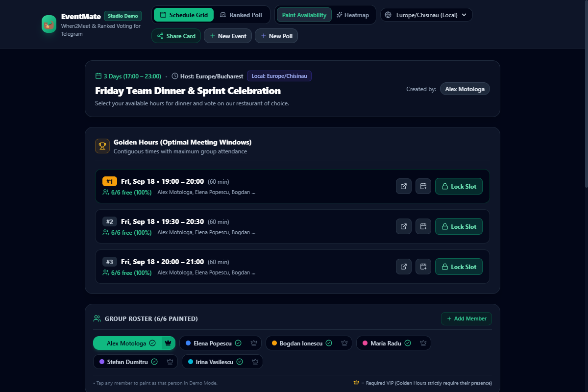
Task: Click Irina Vasilescu's painted checkmark icon
Action: [240, 362]
